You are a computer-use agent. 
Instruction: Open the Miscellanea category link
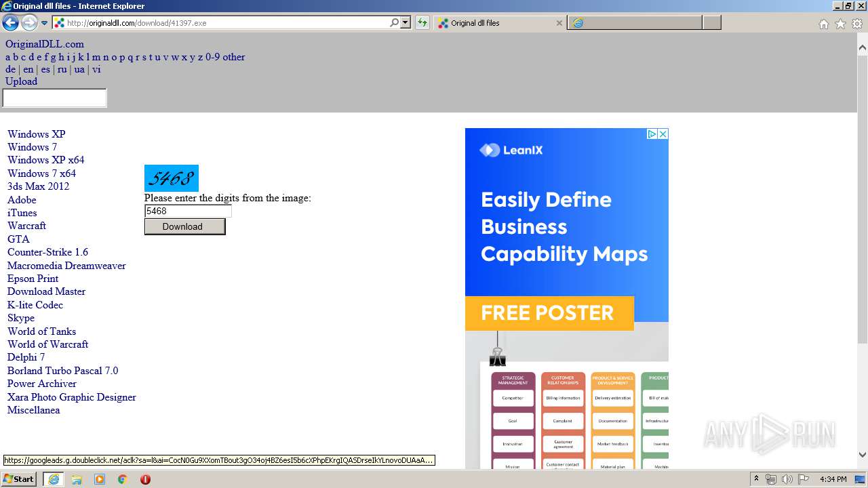point(33,410)
